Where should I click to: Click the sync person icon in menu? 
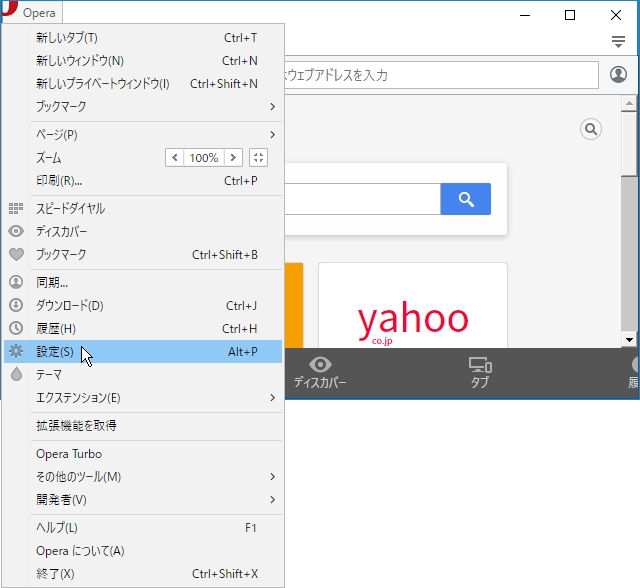16,282
